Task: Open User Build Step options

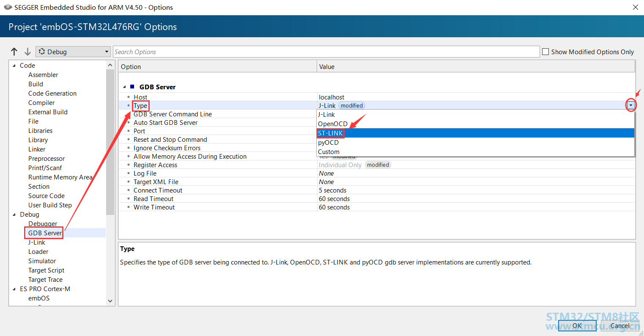Action: point(50,205)
